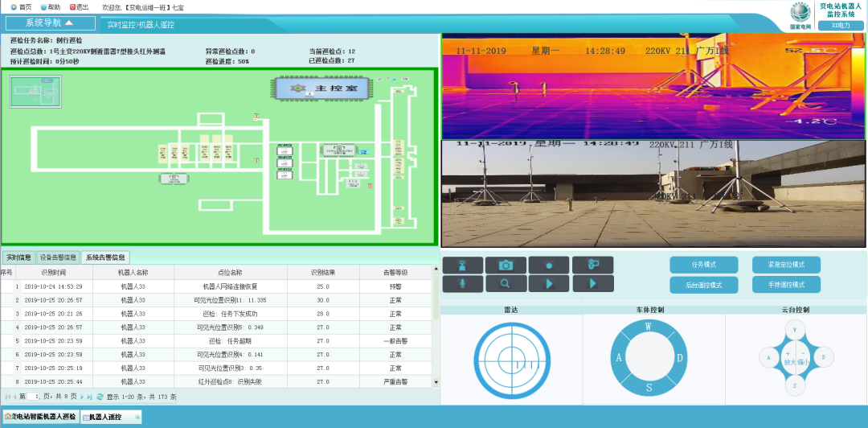
Task: Click the 一般告警 alarm level cell
Action: click(395, 341)
